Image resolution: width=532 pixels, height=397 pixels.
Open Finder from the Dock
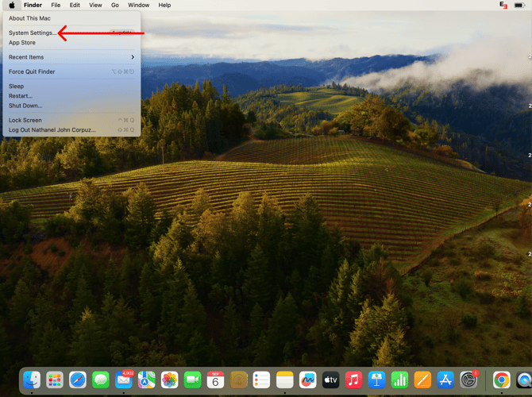32,380
